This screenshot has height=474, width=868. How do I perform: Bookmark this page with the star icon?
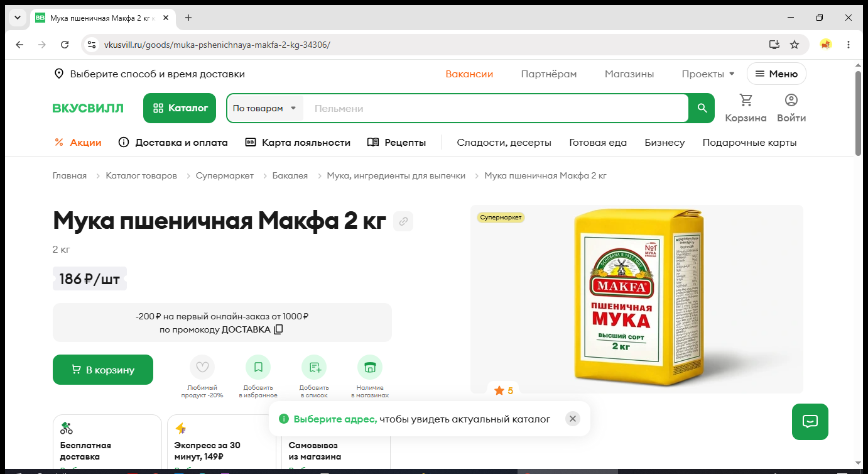[795, 45]
